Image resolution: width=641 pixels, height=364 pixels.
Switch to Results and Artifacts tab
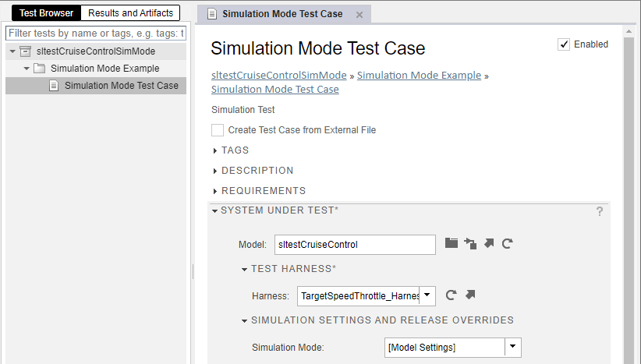click(x=130, y=13)
